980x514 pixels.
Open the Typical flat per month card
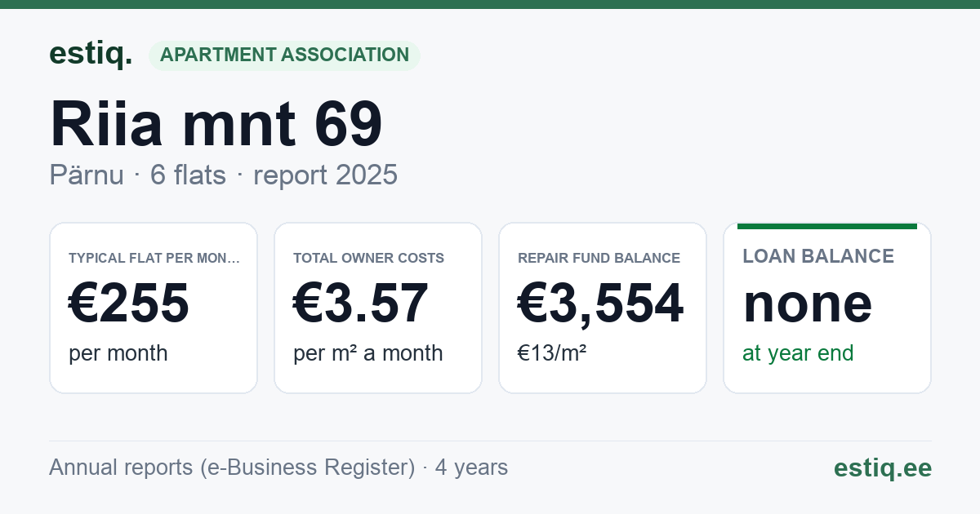[x=154, y=308]
